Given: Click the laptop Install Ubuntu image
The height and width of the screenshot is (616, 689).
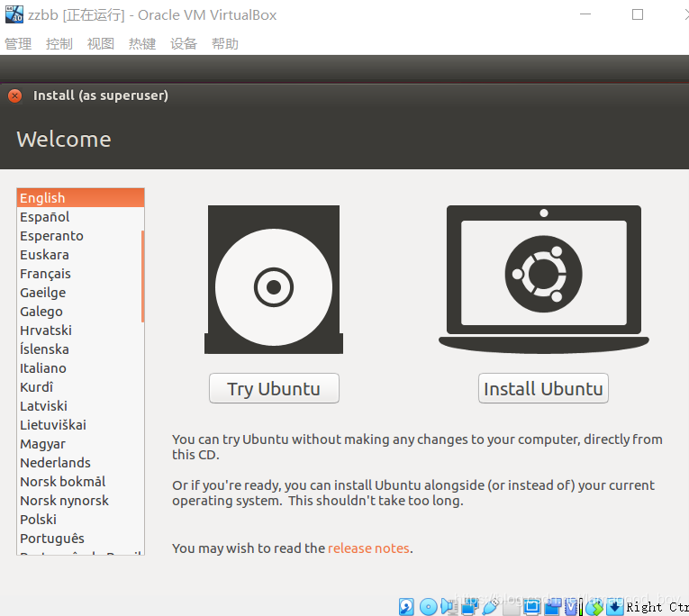Looking at the screenshot, I should [x=544, y=279].
